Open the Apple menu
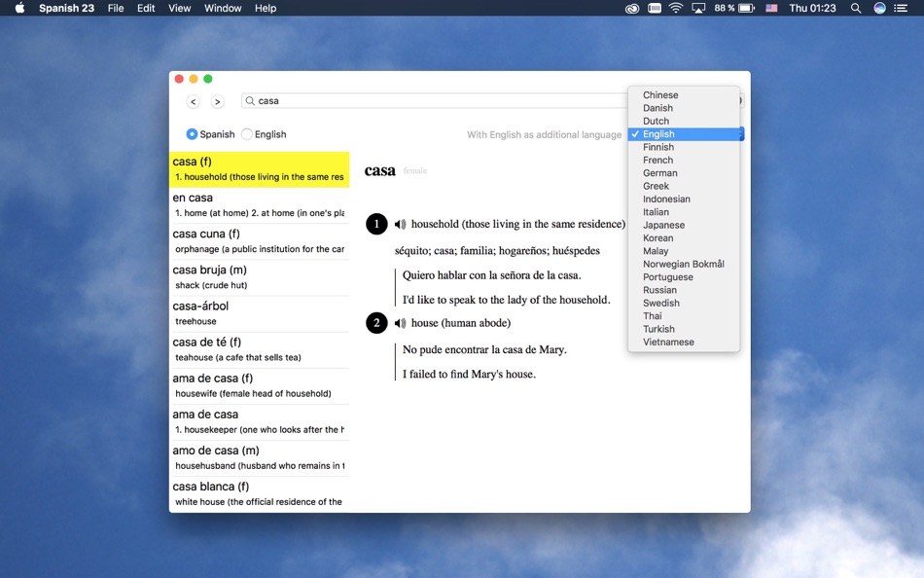 click(19, 8)
